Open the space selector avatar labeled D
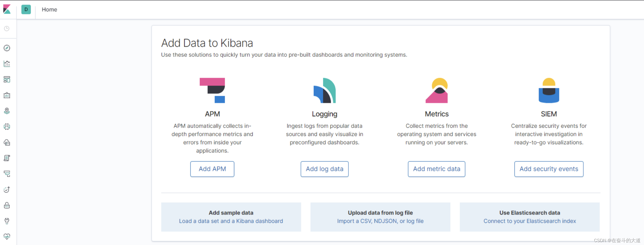This screenshot has height=245, width=644. point(26,9)
